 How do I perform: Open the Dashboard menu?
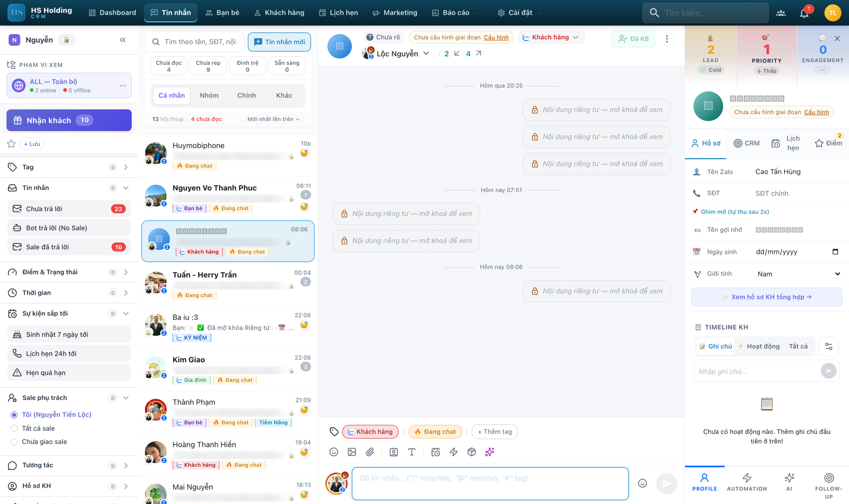coord(112,13)
